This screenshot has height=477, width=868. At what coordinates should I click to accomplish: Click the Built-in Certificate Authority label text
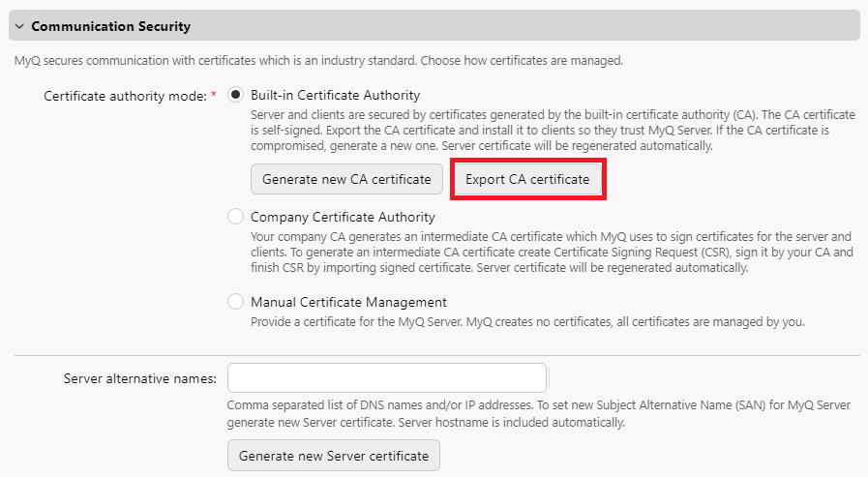[335, 96]
